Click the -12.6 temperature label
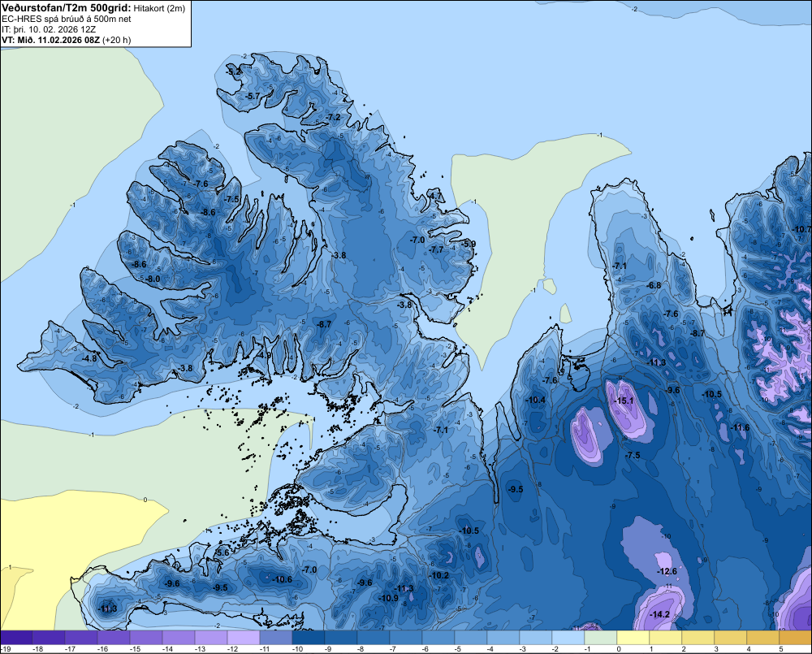Viewport: 812px width, 654px height. (667, 571)
